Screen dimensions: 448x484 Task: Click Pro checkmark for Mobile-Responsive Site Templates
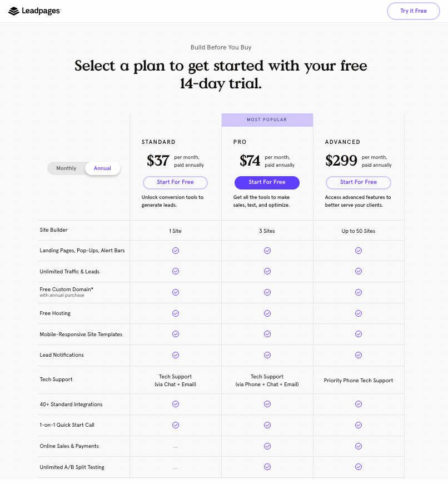(267, 334)
